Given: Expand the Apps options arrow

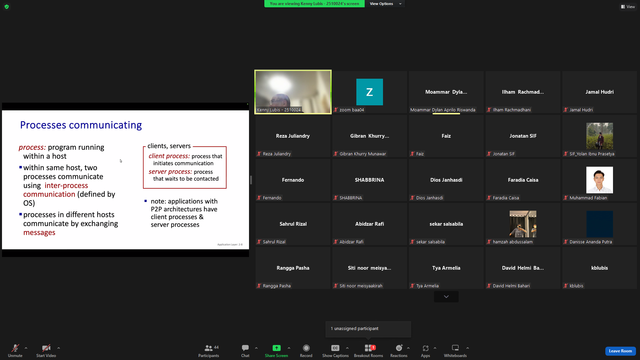Looking at the screenshot, I should coord(435,348).
